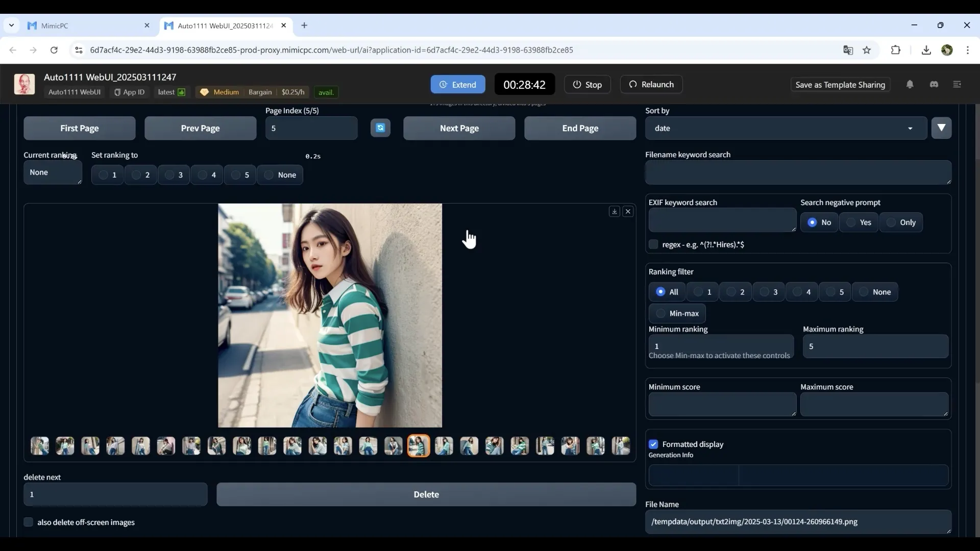Enable the regex checkbox
Image resolution: width=980 pixels, height=551 pixels.
pyautogui.click(x=653, y=244)
